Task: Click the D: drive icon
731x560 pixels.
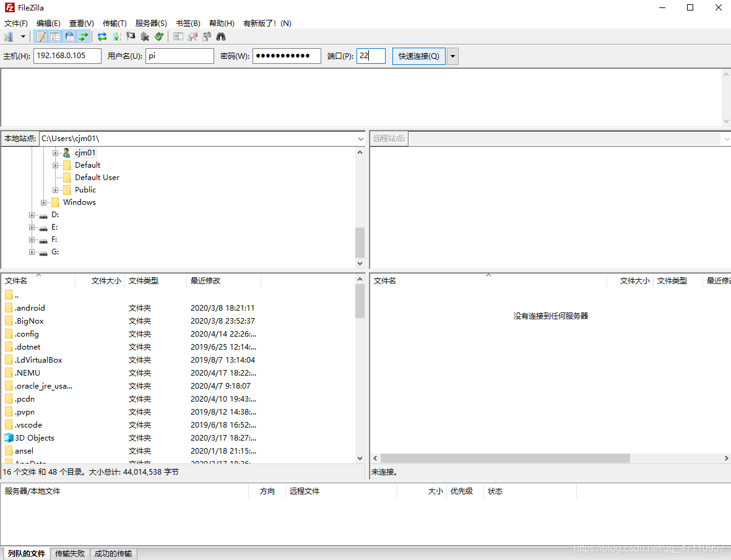Action: click(43, 215)
